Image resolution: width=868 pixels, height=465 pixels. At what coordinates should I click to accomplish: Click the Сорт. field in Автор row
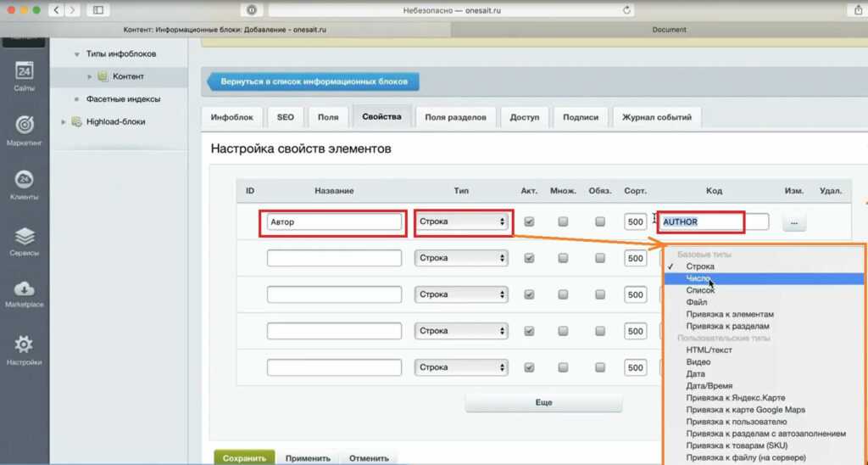(x=635, y=221)
